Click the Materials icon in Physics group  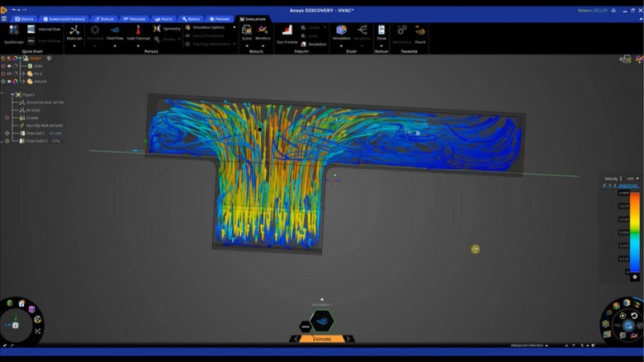pos(74,32)
